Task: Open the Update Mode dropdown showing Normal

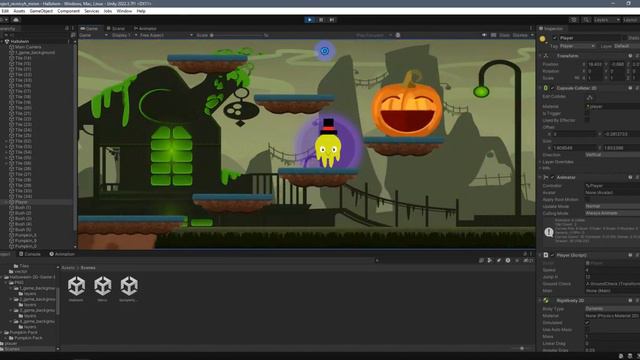Action: [x=612, y=207]
